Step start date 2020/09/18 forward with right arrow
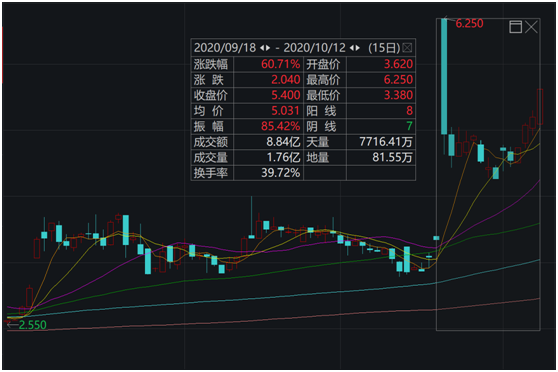558x372 pixels. point(268,48)
